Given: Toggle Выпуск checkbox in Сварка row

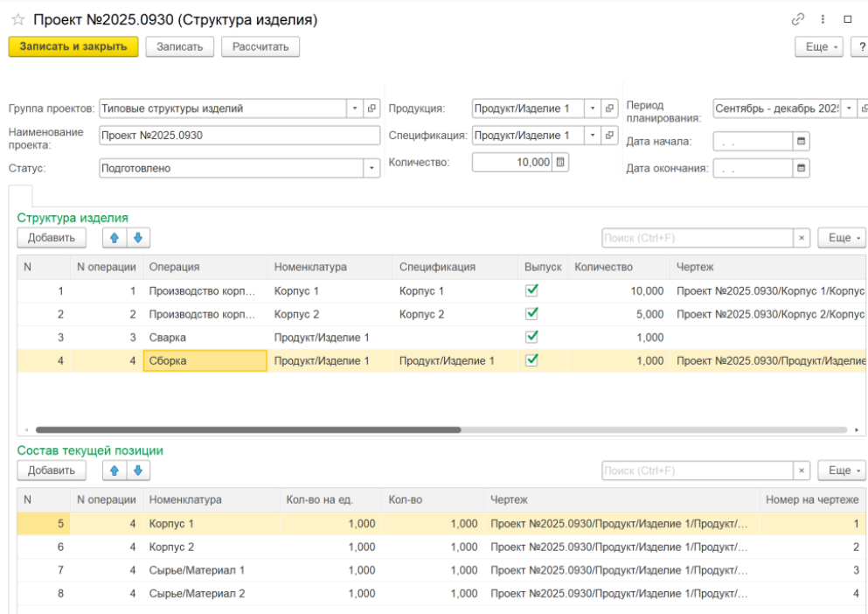Looking at the screenshot, I should click(531, 337).
